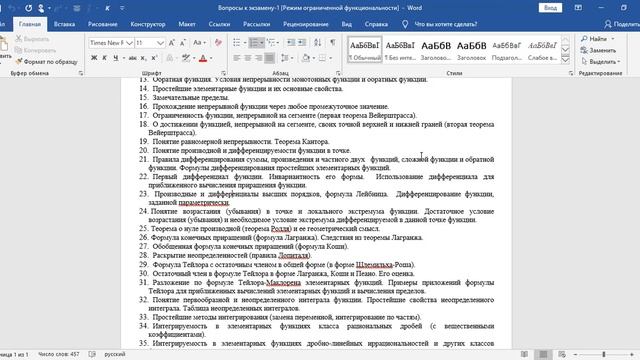The image size is (640, 360).
Task: Toggle show paragraph marks ¶
Action: click(x=333, y=42)
